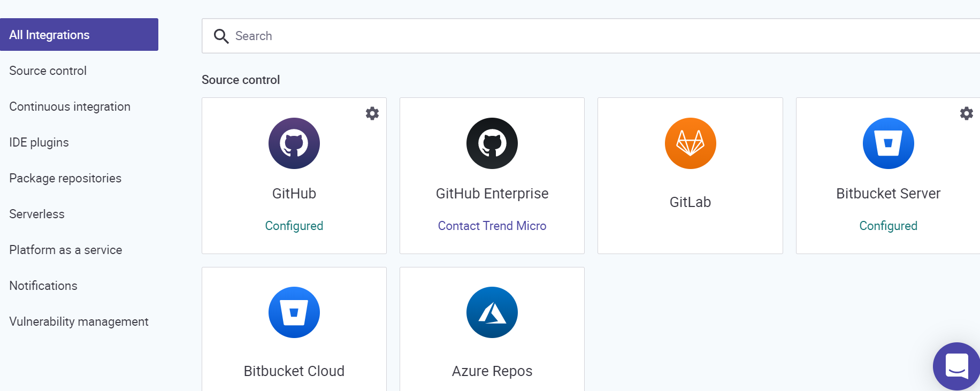Filter by Continuous integration category
Image resolution: width=980 pixels, height=391 pixels.
[70, 106]
